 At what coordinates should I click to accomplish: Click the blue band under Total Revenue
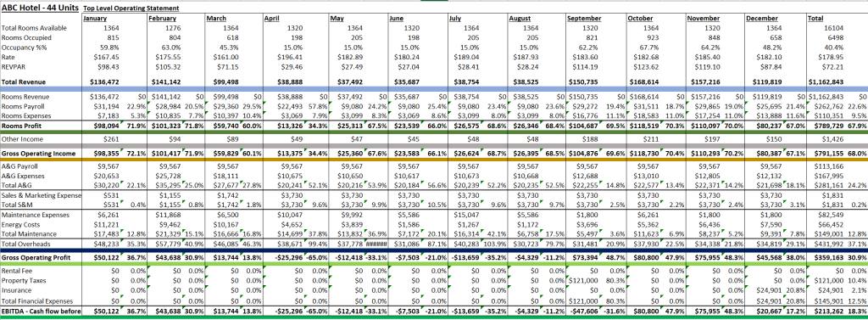coord(434,89)
